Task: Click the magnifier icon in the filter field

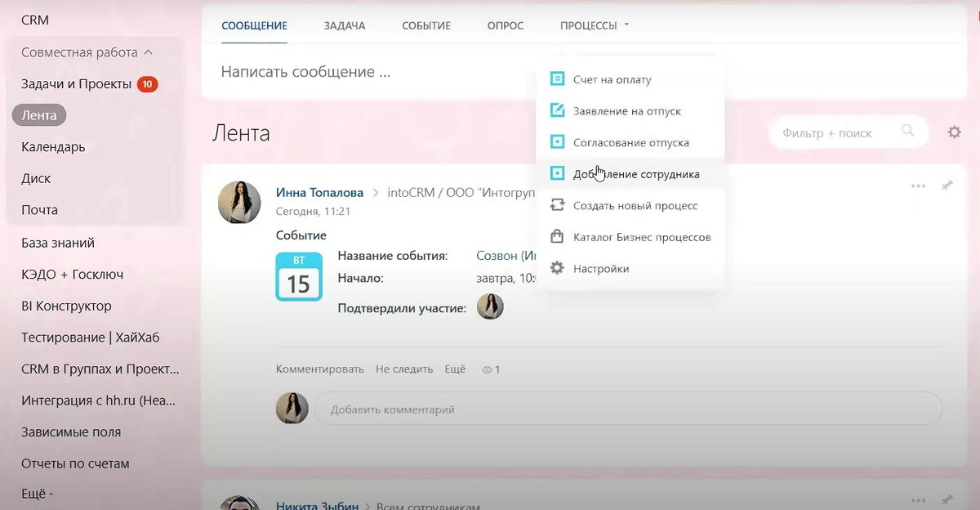Action: 907,131
